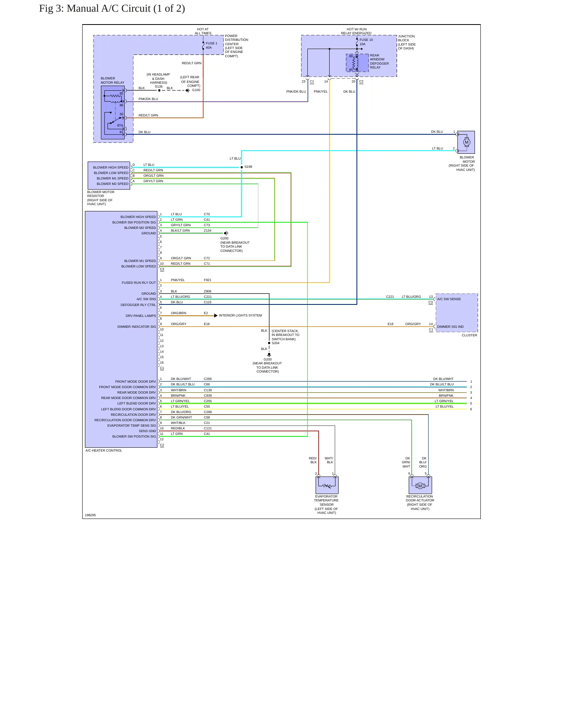Image resolution: width=563 pixels, height=728 pixels.
Task: Click the Fuse 10 10A fuse symbol
Action: 357,42
